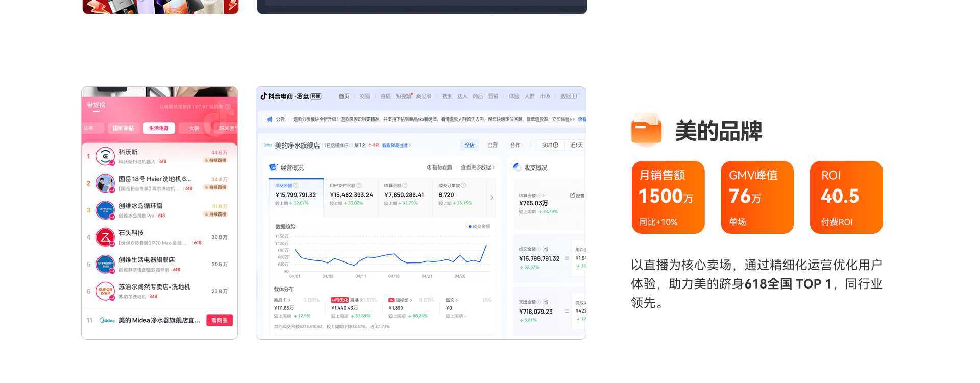Click the 经营概况 section icon
Image resolution: width=980 pixels, height=383 pixels.
point(273,167)
